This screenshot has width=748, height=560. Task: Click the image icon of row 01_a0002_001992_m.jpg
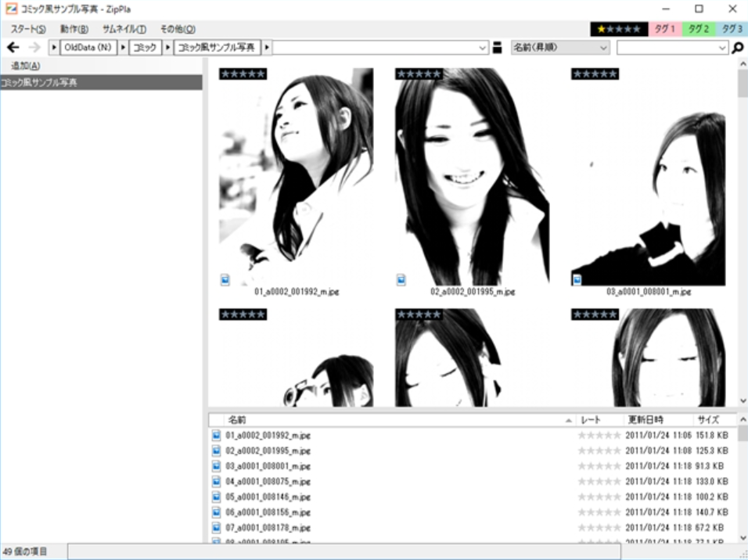click(216, 435)
